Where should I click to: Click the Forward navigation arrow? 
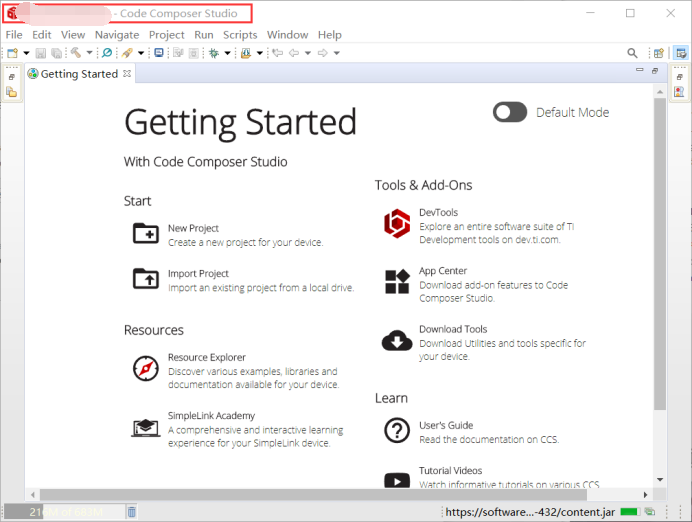pyautogui.click(x=323, y=53)
